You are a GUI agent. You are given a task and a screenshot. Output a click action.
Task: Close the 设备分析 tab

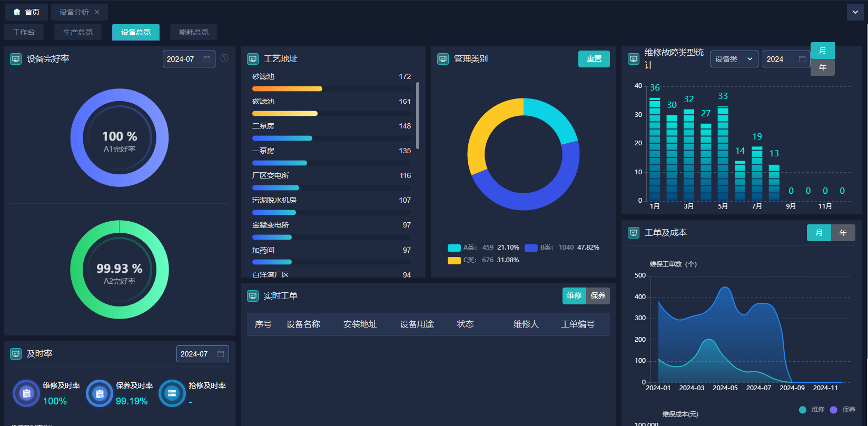[97, 12]
